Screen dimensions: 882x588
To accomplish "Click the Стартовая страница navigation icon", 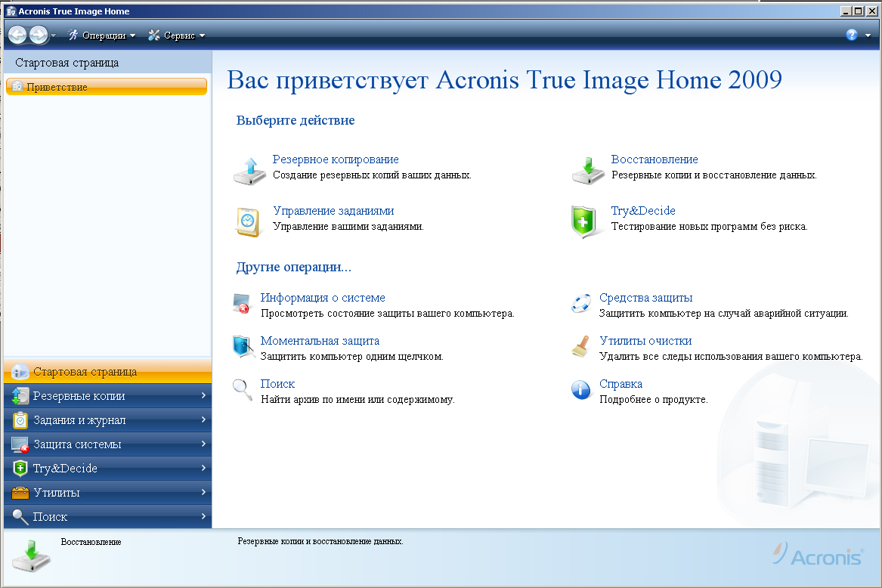I will (20, 372).
